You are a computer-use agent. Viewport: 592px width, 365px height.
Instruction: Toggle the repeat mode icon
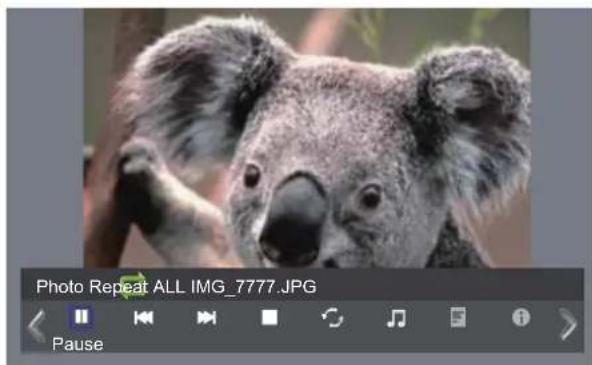[332, 318]
